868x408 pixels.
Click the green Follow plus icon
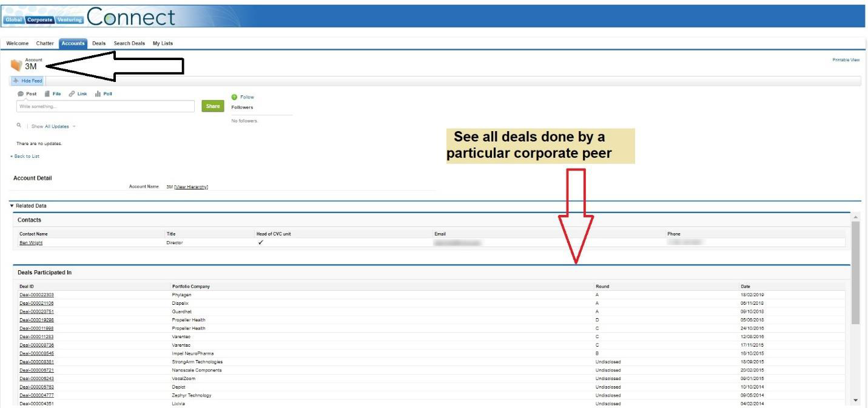click(x=234, y=97)
